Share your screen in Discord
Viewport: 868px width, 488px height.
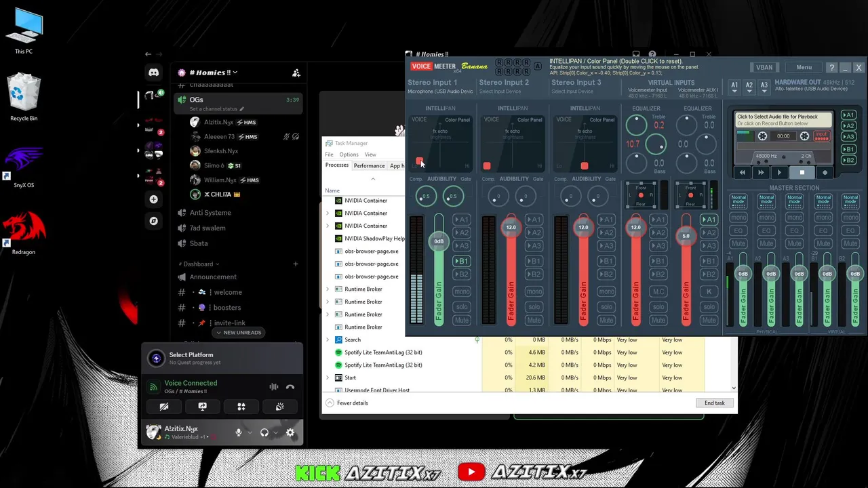(202, 407)
